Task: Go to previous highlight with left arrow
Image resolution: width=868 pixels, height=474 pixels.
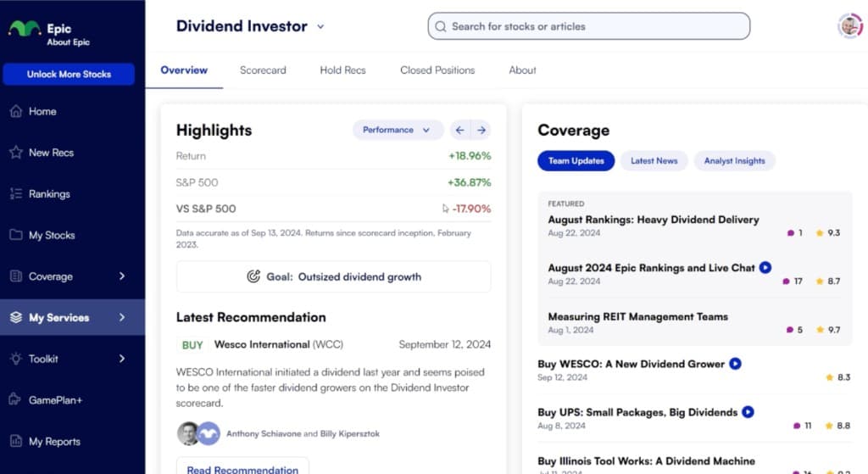Action: (460, 130)
